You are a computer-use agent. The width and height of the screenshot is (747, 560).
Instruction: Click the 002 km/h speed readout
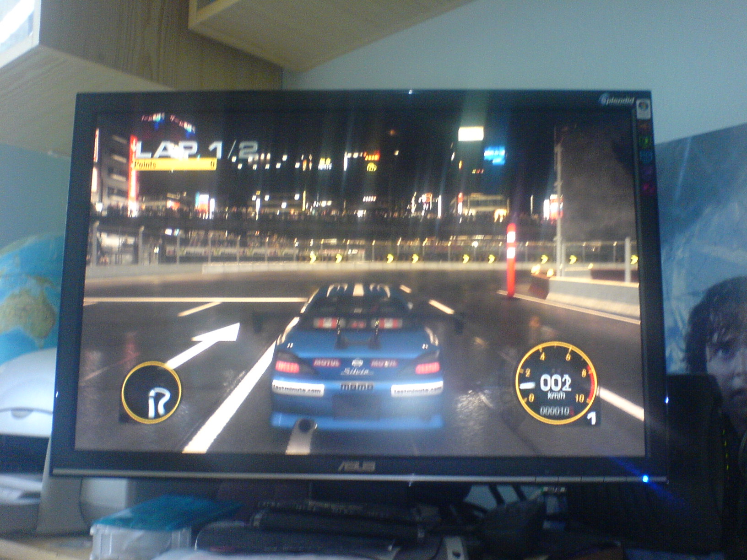coord(555,387)
